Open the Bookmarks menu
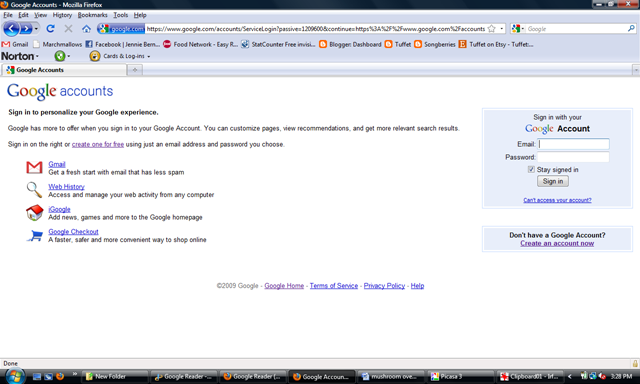 [93, 15]
